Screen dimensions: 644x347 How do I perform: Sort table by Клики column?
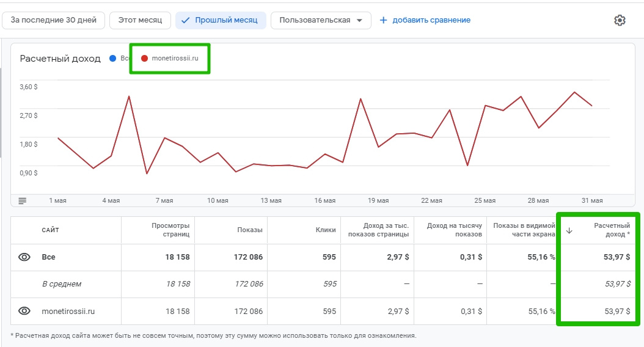pyautogui.click(x=326, y=230)
